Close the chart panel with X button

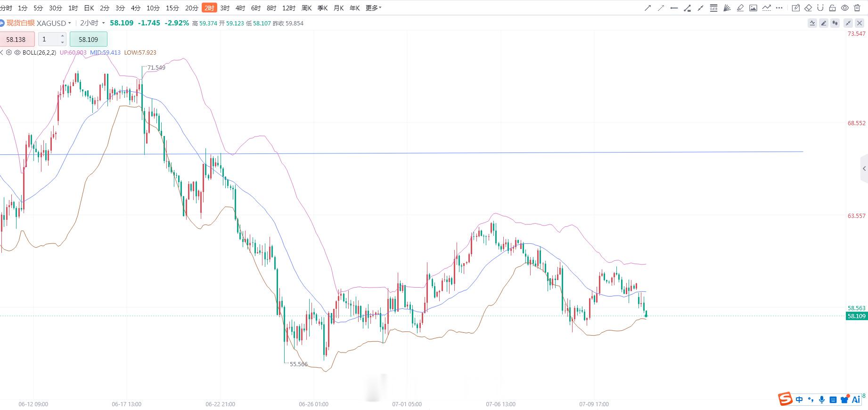860,23
